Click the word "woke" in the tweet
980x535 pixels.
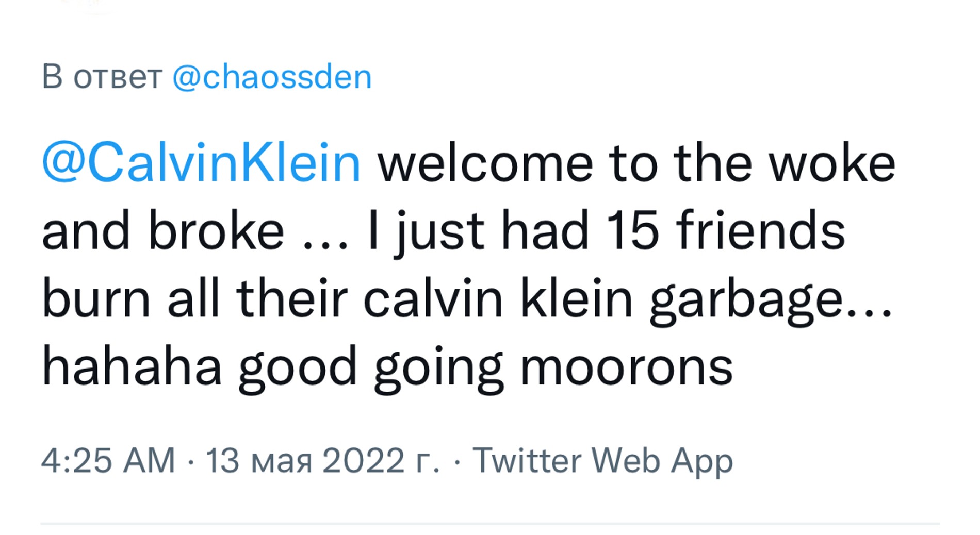point(831,163)
